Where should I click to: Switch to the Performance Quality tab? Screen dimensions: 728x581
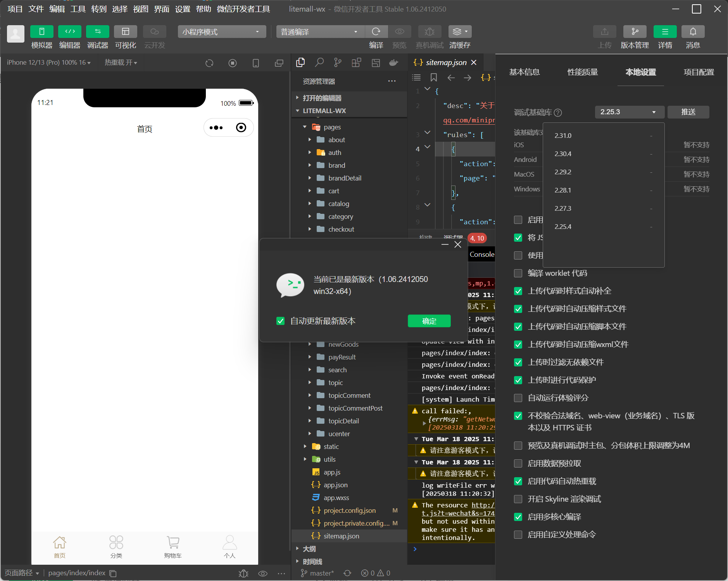pos(582,72)
